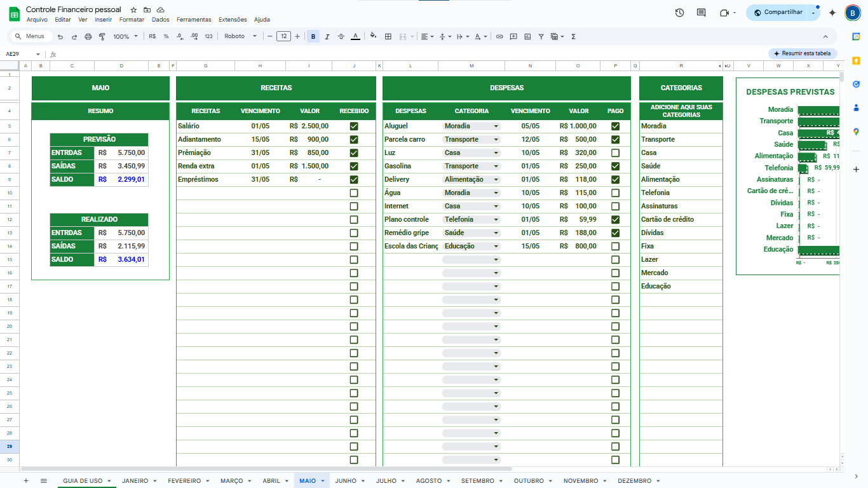Open comments panel icon
The height and width of the screenshot is (488, 868).
click(702, 13)
